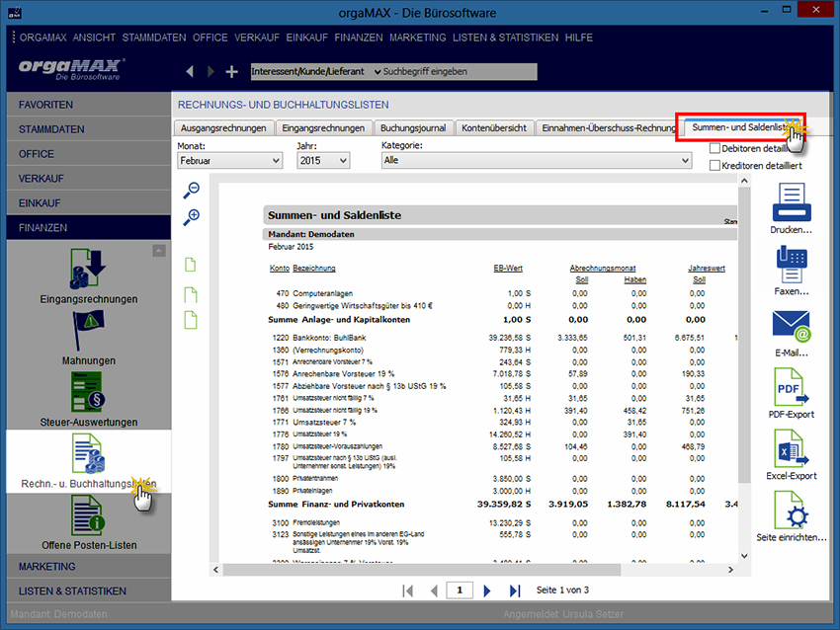Switch to the Buchungsjournal tab
Screen dimensions: 840x630
click(x=413, y=128)
